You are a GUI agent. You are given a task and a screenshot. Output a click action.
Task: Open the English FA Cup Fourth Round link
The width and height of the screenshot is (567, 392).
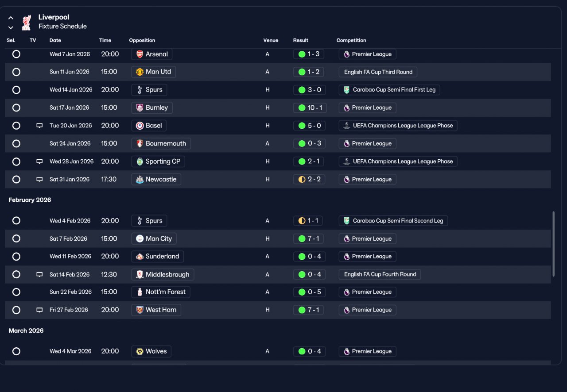click(x=380, y=274)
